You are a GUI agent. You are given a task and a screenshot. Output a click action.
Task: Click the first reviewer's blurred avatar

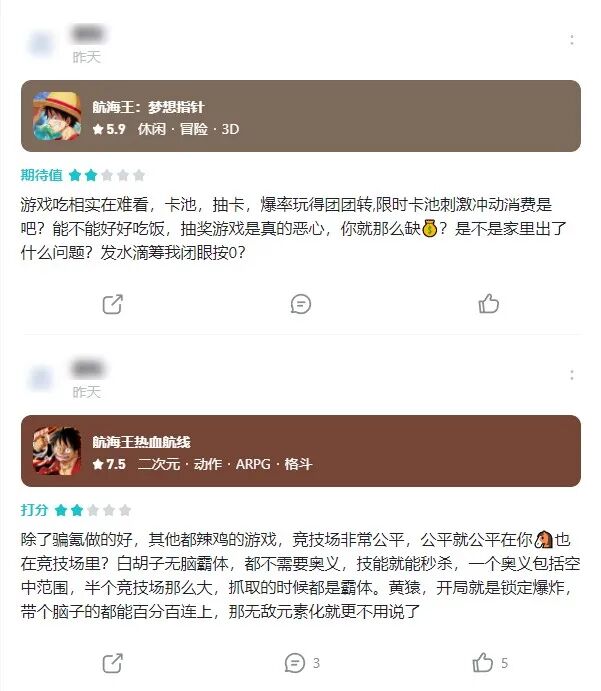tap(41, 44)
